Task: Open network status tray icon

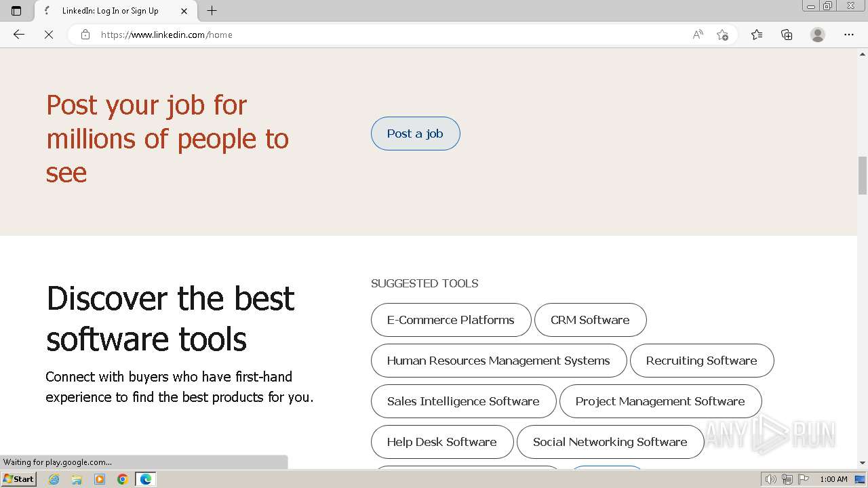Action: 787,479
